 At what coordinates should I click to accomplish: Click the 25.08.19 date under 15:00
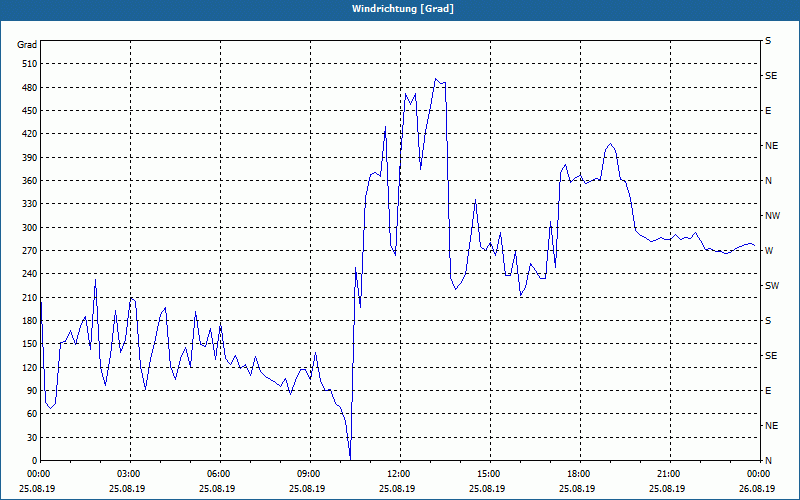487,489
